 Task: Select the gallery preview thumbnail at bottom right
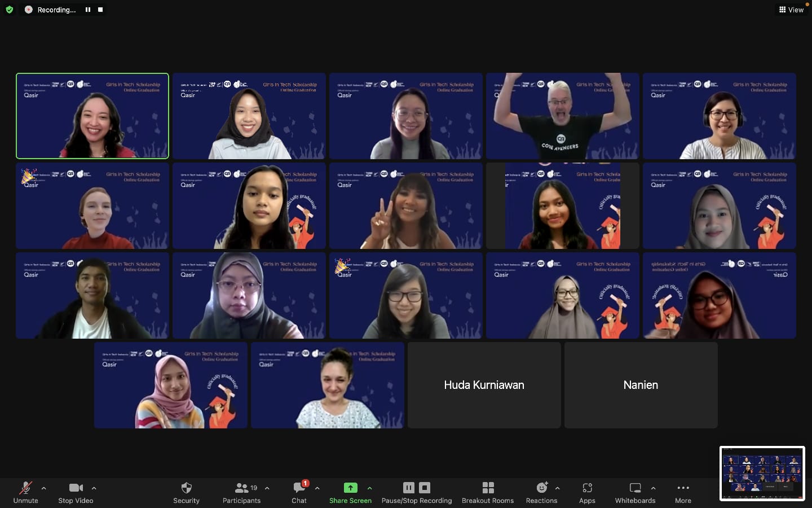[x=762, y=474]
